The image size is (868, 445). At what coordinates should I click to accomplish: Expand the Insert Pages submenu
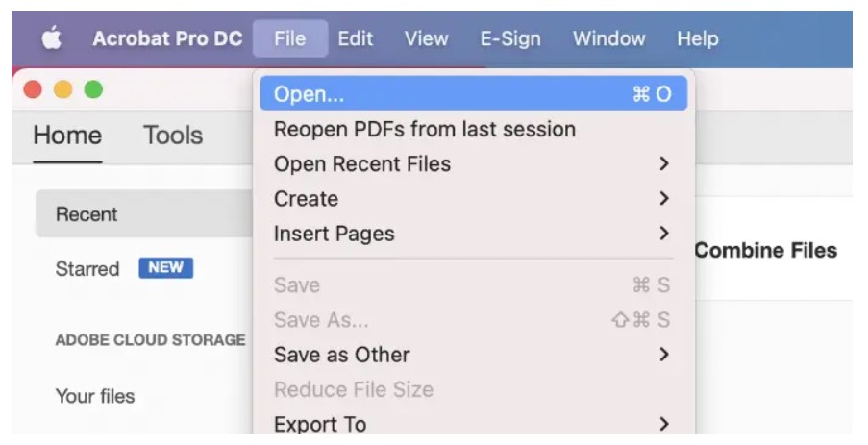click(473, 234)
